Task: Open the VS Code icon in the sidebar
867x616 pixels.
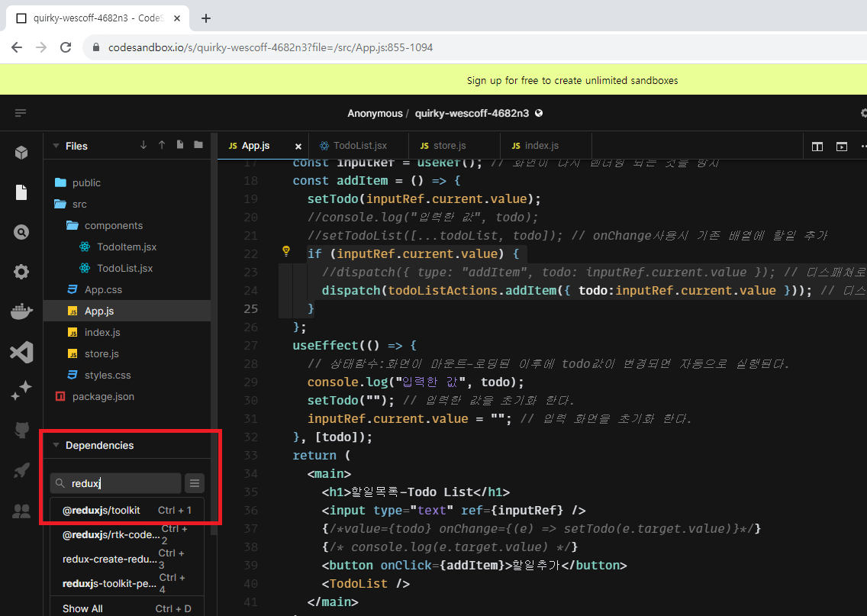Action: coord(21,352)
